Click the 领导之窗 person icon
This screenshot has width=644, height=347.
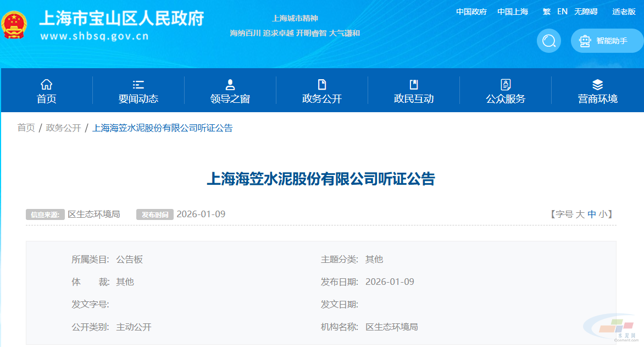coord(230,84)
